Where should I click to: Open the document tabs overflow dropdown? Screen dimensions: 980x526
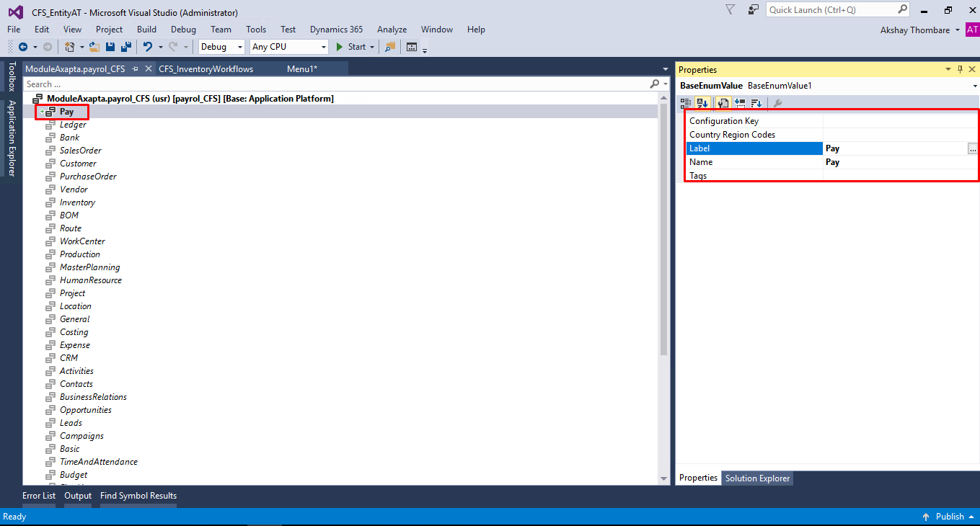[x=665, y=69]
